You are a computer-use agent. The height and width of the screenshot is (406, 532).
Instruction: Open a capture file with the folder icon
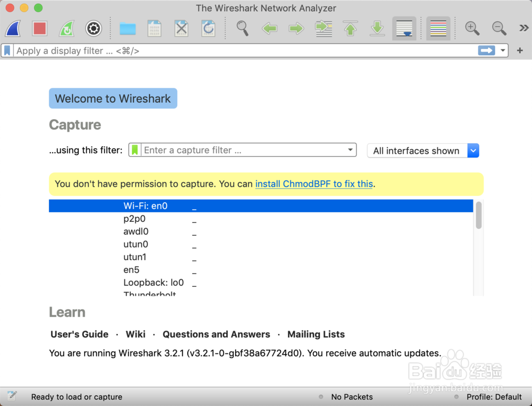click(128, 29)
